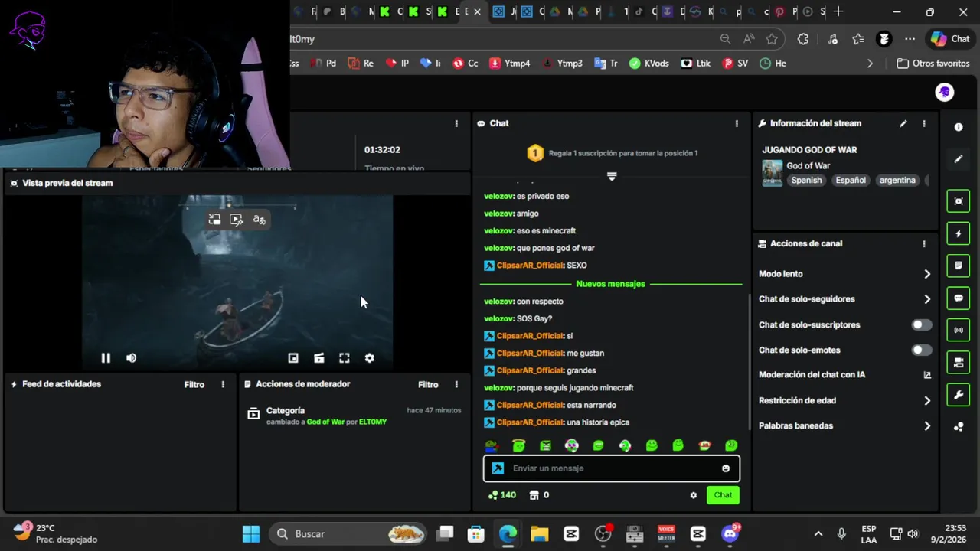Click the translate overlay icon on video
The image size is (980, 551).
click(x=260, y=220)
